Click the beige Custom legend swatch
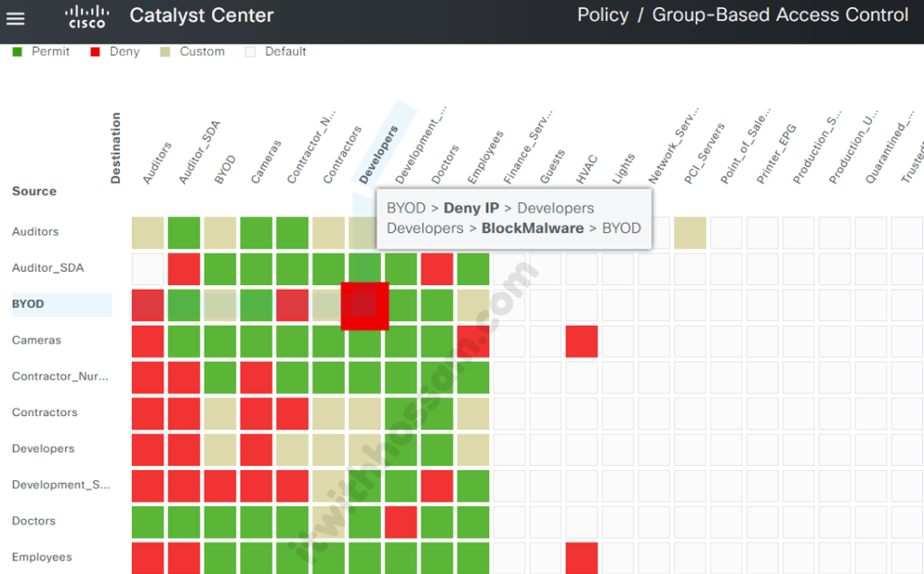 click(165, 51)
